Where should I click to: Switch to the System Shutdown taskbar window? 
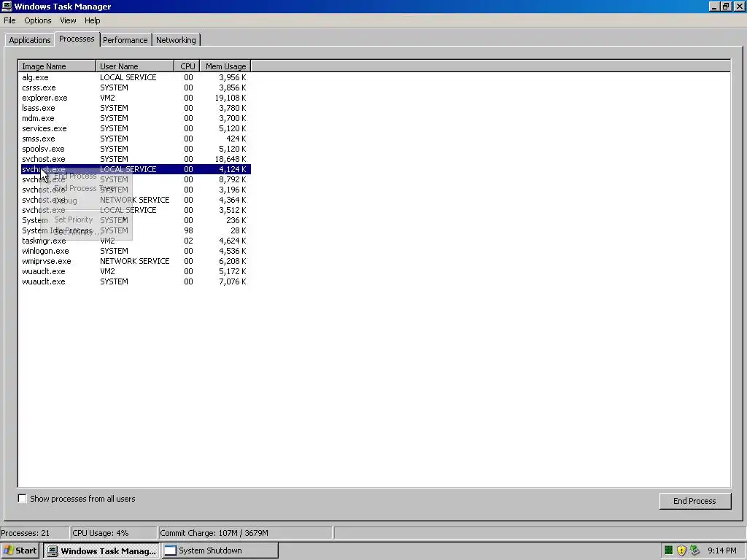(x=220, y=551)
